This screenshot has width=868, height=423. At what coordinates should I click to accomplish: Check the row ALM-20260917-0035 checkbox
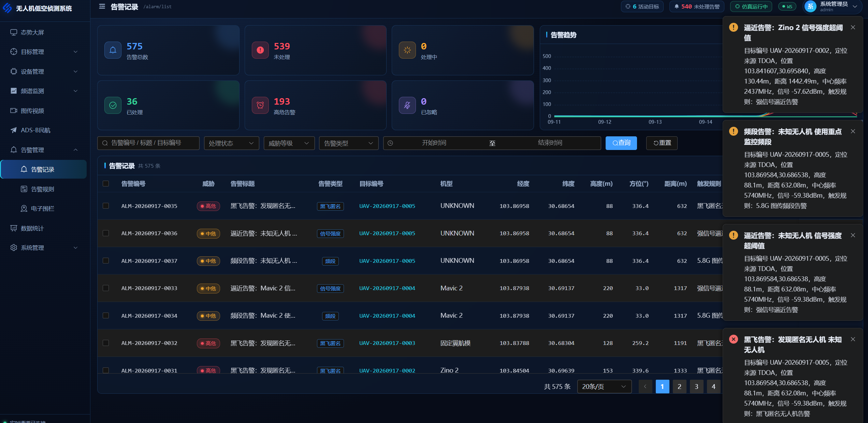(x=106, y=206)
